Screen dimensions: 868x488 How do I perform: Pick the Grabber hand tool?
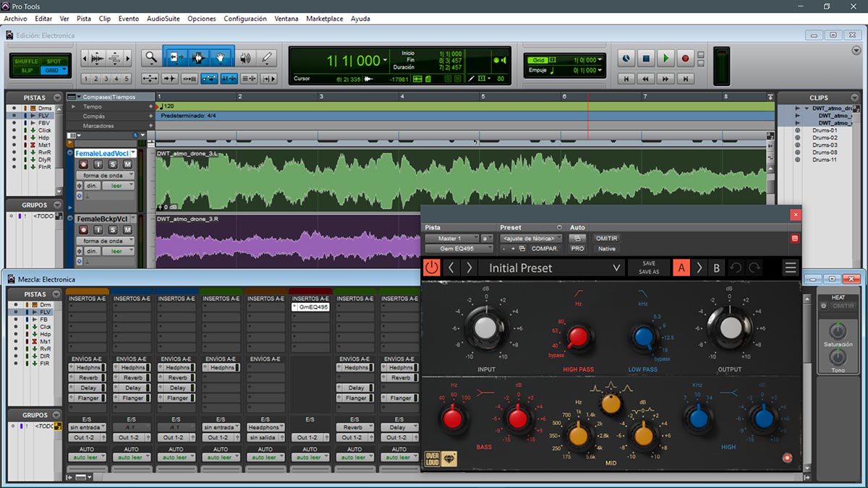[221, 58]
